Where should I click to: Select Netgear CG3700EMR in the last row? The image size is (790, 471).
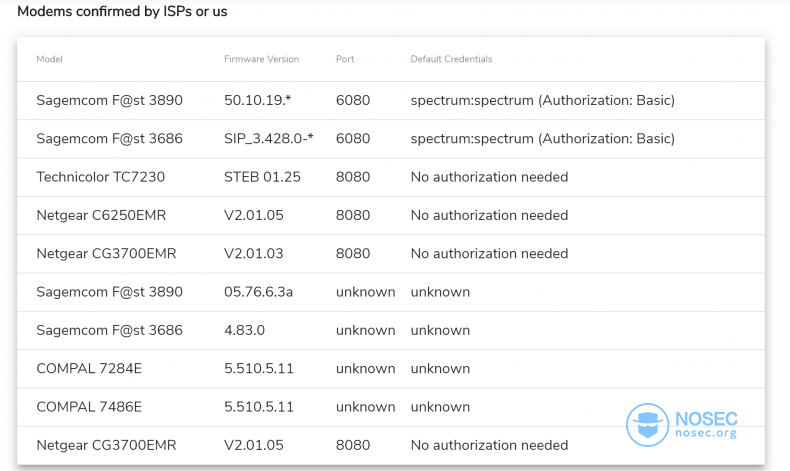[x=106, y=445]
